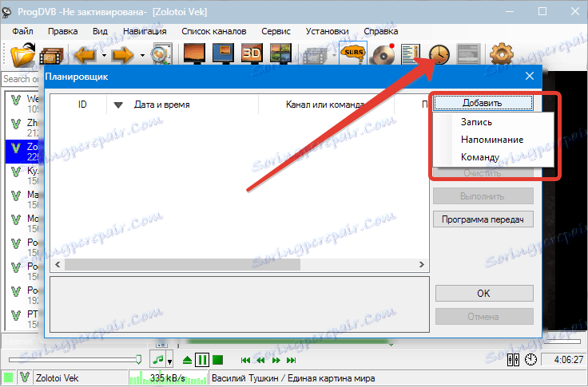Viewport: 588px width, 387px height.
Task: Open Программа передач button
Action: tap(483, 219)
